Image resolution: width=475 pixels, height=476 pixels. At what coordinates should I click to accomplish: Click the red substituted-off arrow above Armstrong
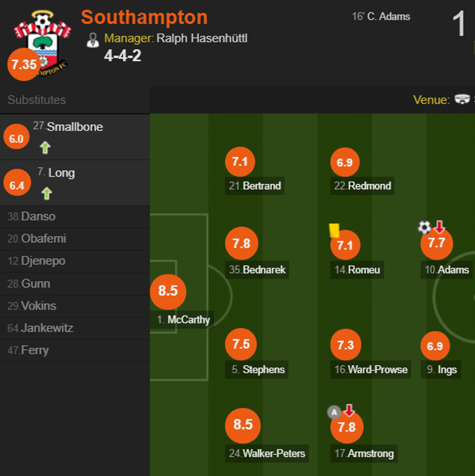click(x=349, y=411)
